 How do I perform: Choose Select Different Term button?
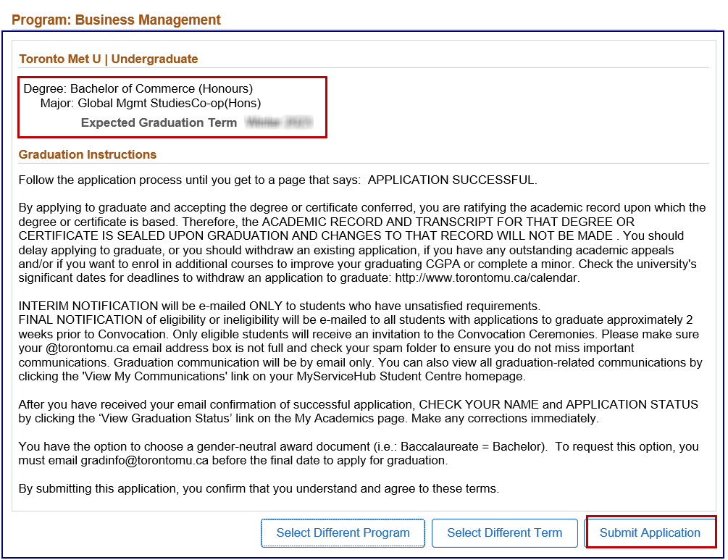(x=505, y=532)
